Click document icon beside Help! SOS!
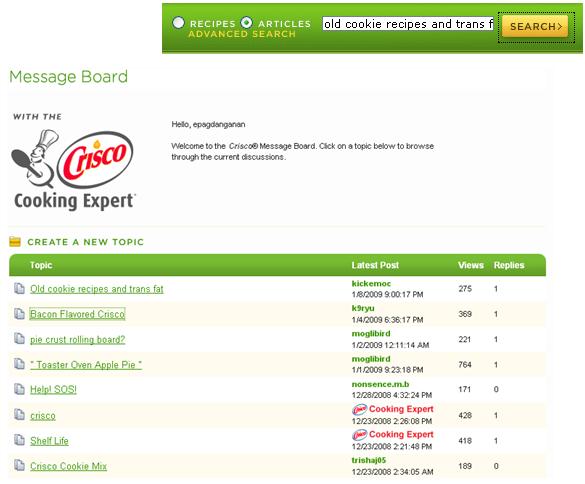 19,389
